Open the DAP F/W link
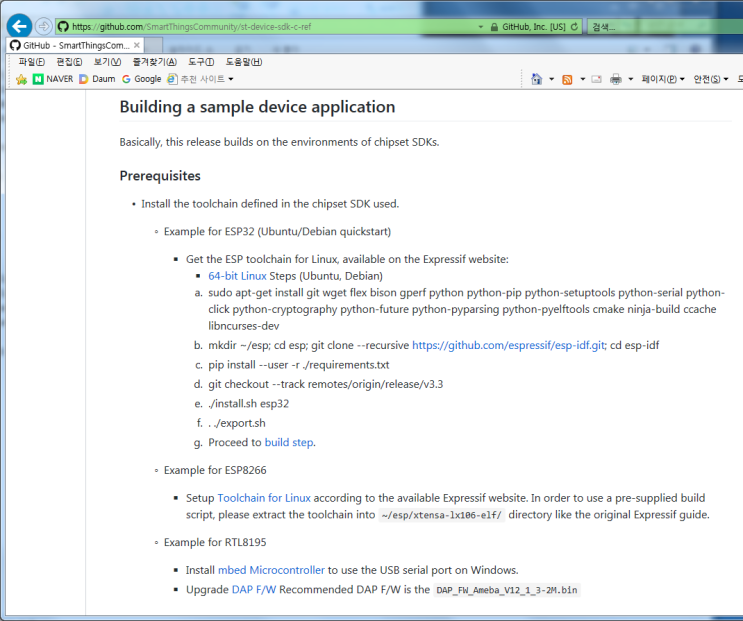Image resolution: width=743 pixels, height=621 pixels. tap(254, 589)
